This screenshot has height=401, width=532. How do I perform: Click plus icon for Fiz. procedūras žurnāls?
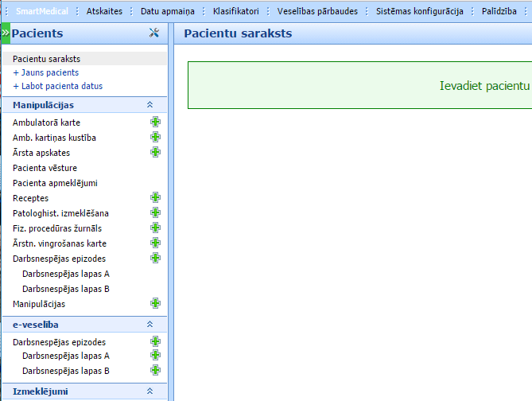pyautogui.click(x=155, y=228)
